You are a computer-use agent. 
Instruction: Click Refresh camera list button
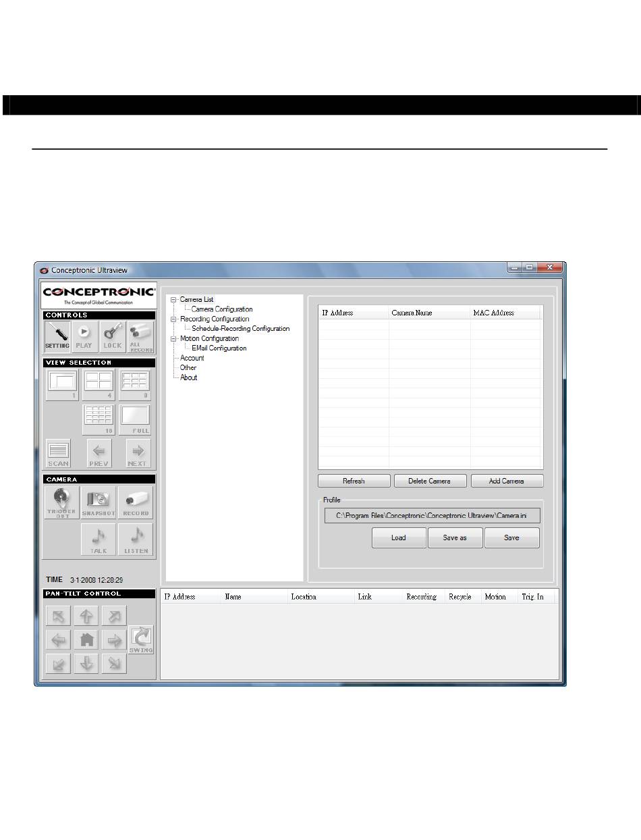[354, 481]
